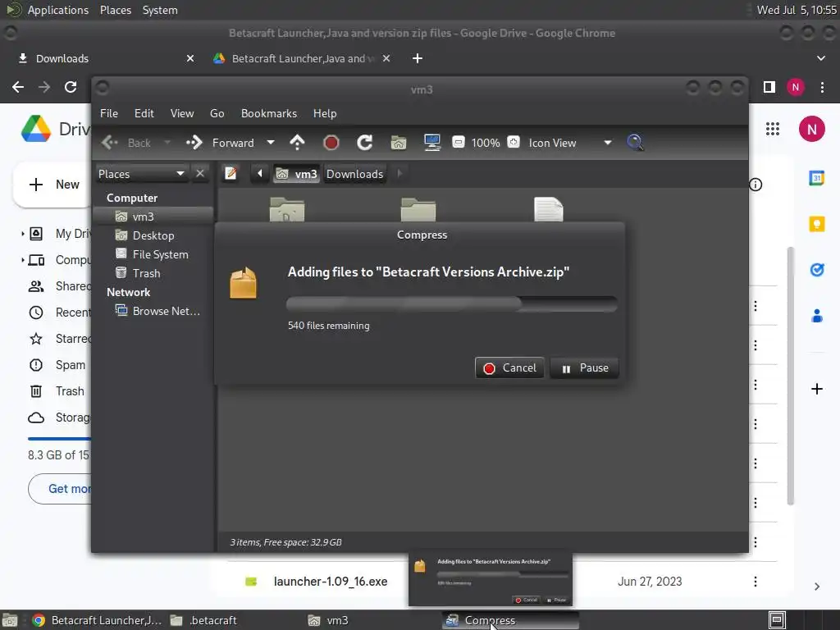
Task: Open more actions for launcher-1.09_16.exe
Action: [756, 582]
